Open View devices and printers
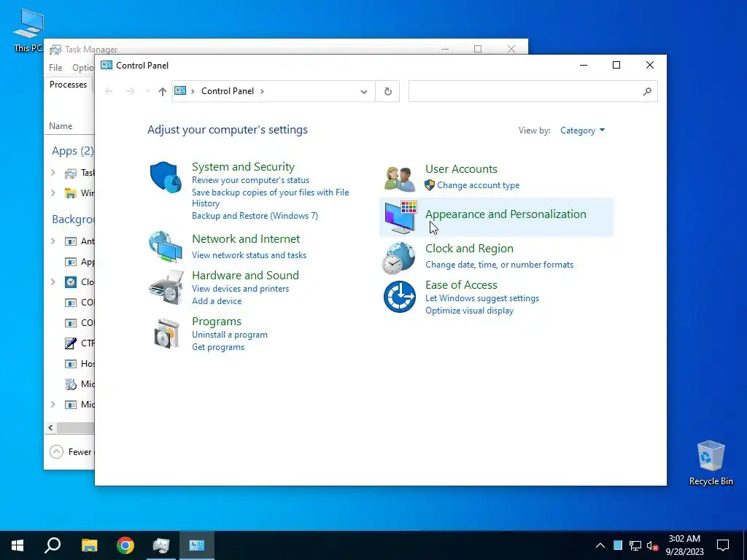747x560 pixels. click(x=240, y=289)
